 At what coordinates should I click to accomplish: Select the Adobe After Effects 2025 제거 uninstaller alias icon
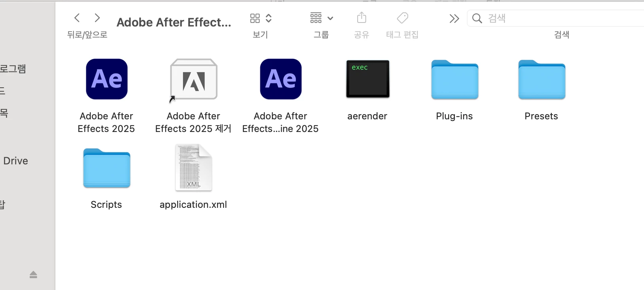click(x=194, y=80)
